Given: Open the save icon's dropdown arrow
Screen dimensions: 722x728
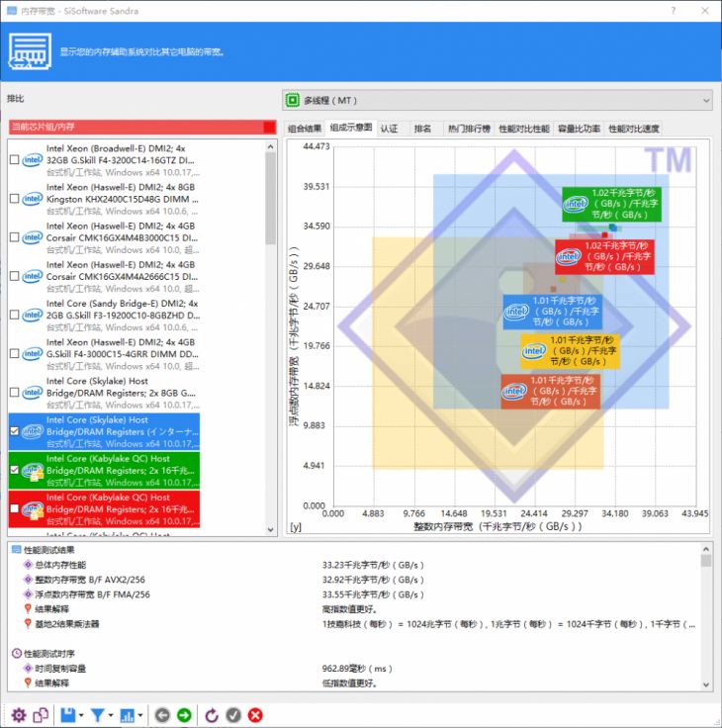Looking at the screenshot, I should [x=81, y=715].
